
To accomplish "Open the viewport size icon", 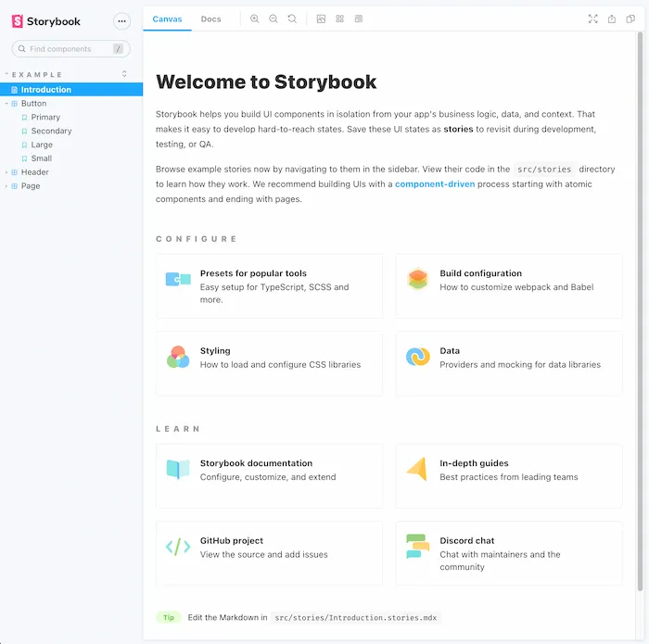I will click(x=359, y=19).
